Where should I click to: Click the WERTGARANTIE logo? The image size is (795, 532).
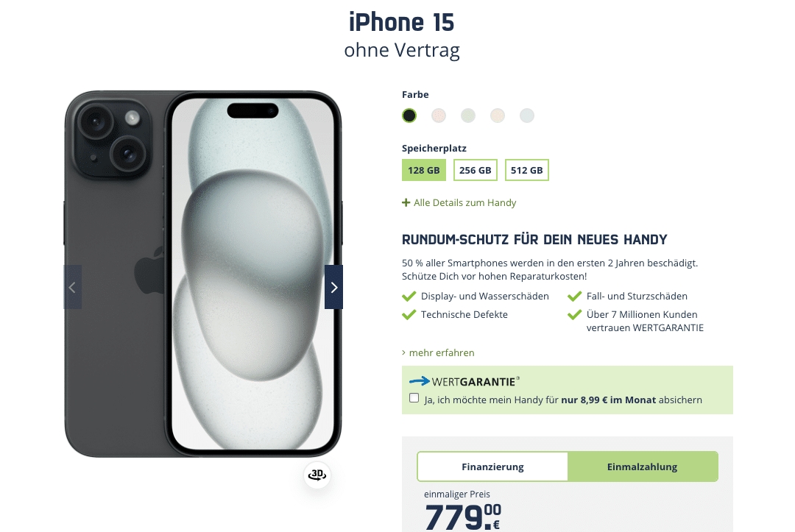(464, 381)
